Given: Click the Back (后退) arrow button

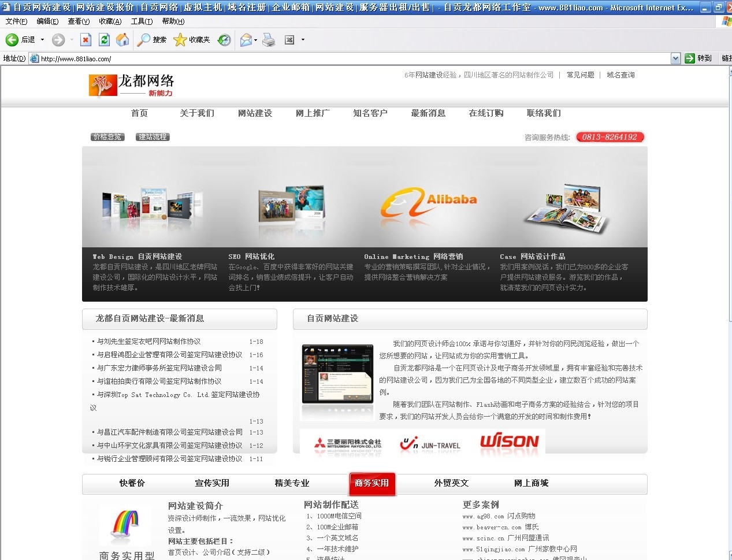Looking at the screenshot, I should point(12,40).
